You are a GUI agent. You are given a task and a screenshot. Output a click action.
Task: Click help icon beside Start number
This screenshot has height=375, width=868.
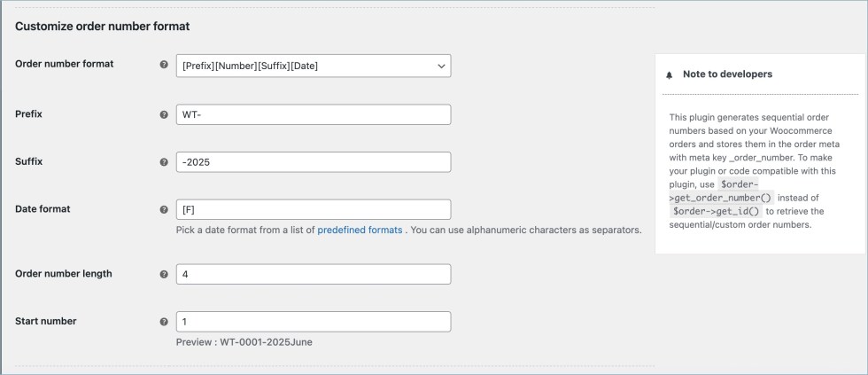click(164, 322)
